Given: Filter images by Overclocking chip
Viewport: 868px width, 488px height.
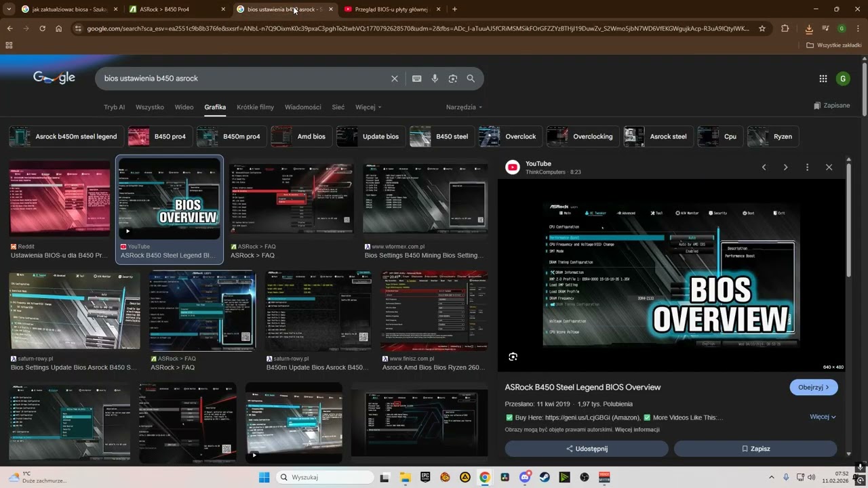Looking at the screenshot, I should [x=583, y=136].
